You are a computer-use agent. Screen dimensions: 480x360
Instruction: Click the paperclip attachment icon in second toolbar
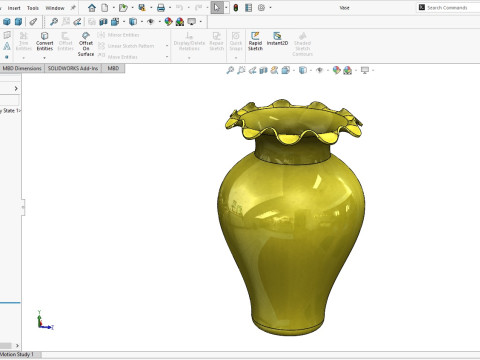click(33, 22)
